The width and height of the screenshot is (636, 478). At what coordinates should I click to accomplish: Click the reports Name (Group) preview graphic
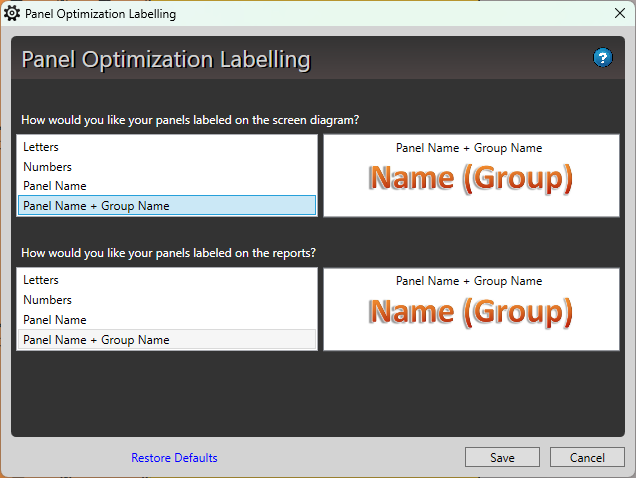point(470,312)
